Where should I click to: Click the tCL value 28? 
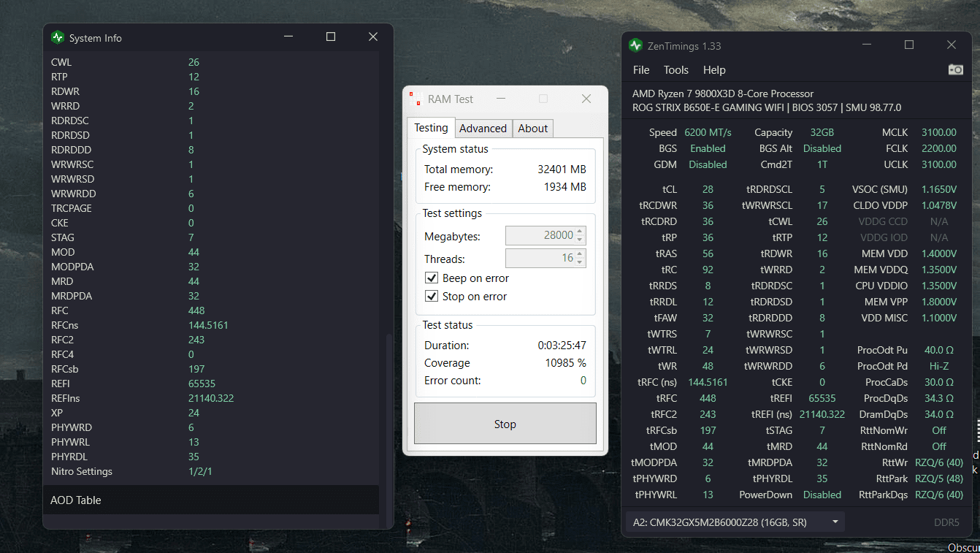(708, 189)
